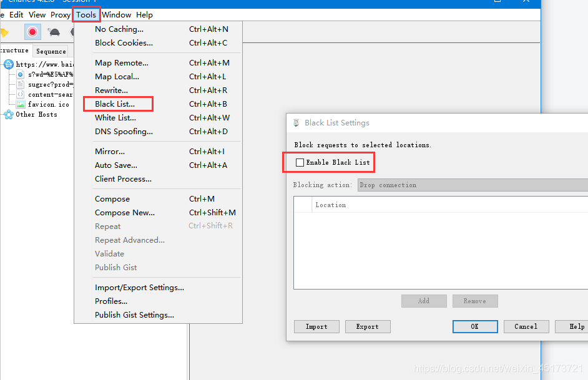Click the Other Hosts cluster icon
588x380 pixels.
pos(9,114)
